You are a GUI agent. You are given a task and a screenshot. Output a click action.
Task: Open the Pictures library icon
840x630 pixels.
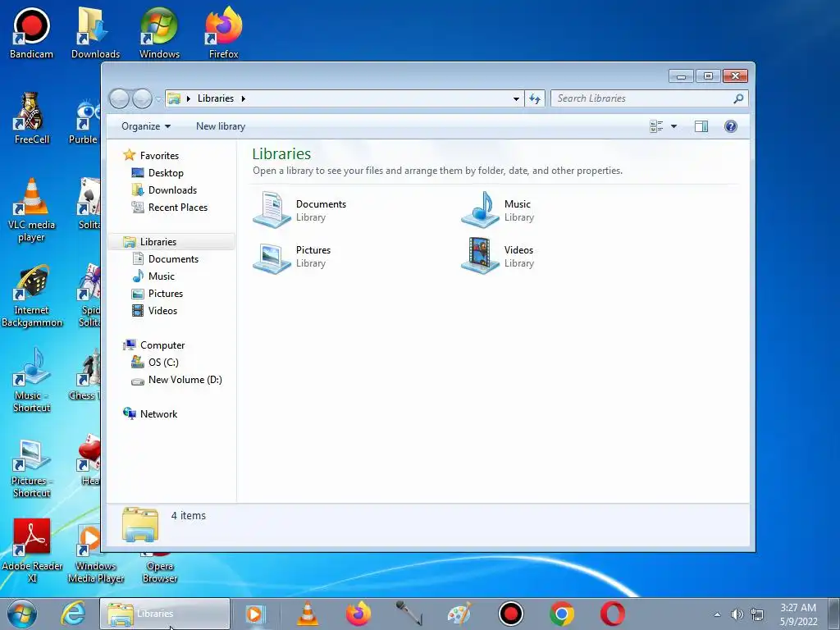pyautogui.click(x=272, y=257)
